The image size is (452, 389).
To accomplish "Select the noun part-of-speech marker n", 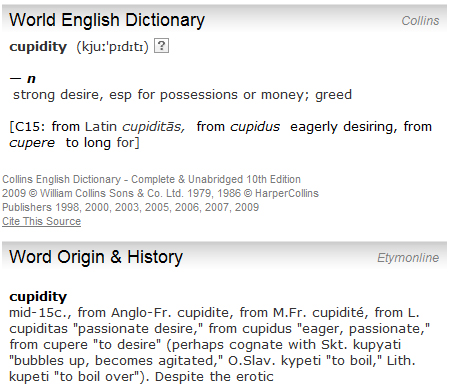I will (x=31, y=79).
